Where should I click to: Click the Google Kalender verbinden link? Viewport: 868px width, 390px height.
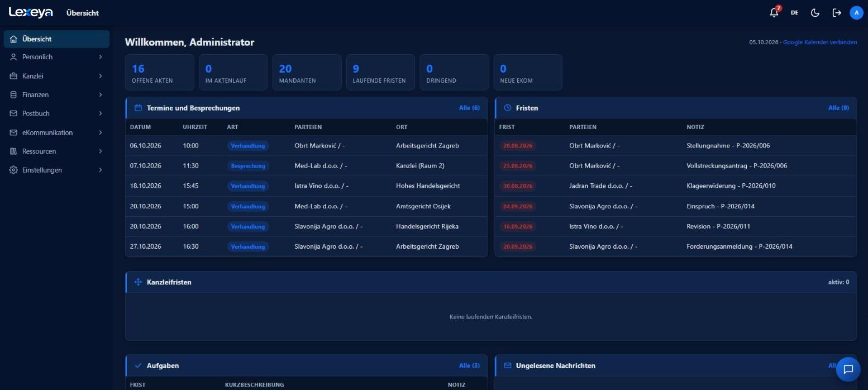pos(820,42)
